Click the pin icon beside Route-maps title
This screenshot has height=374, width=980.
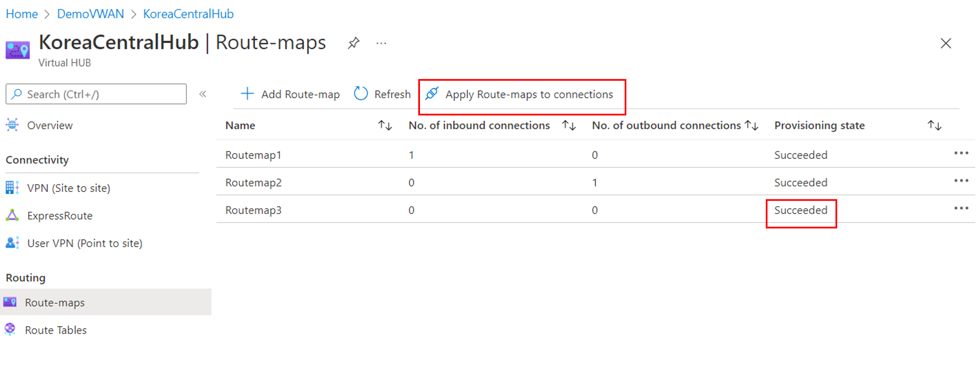(x=353, y=43)
